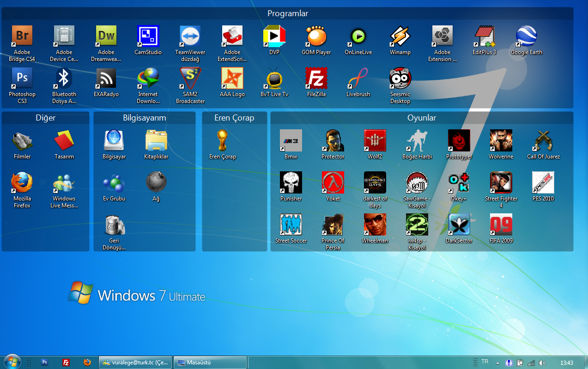Open EditPlus 3 shortcut

[x=485, y=36]
